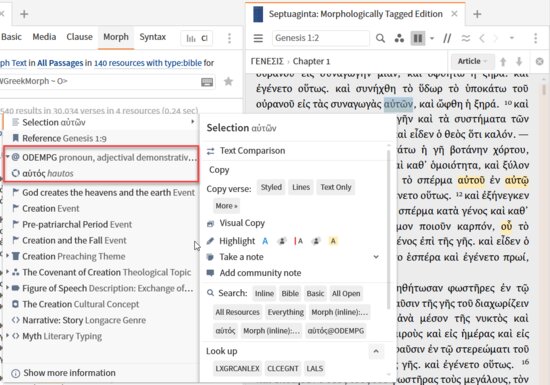Click the up arrow navigation icon
Image resolution: width=550 pixels, height=385 pixels.
503,62
